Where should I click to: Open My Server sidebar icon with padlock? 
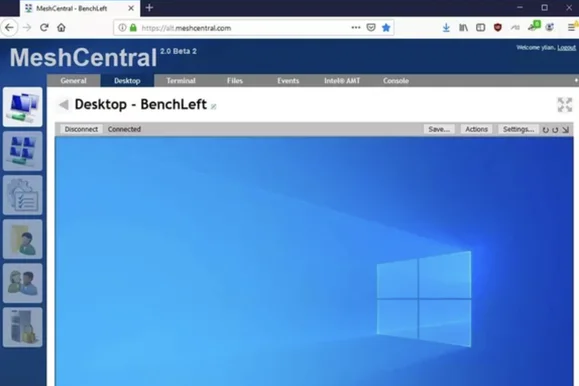click(23, 327)
